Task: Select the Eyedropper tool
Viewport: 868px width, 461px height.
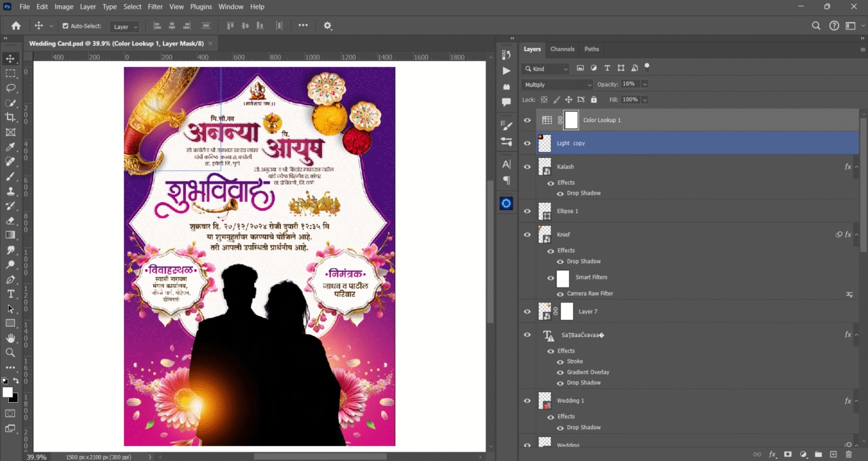Action: (10, 147)
